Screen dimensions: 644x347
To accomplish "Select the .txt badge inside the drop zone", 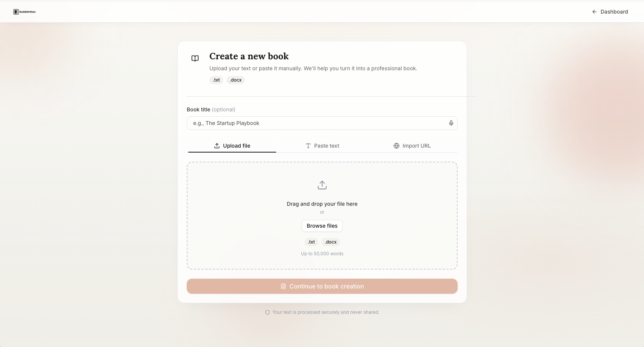I will (x=311, y=242).
